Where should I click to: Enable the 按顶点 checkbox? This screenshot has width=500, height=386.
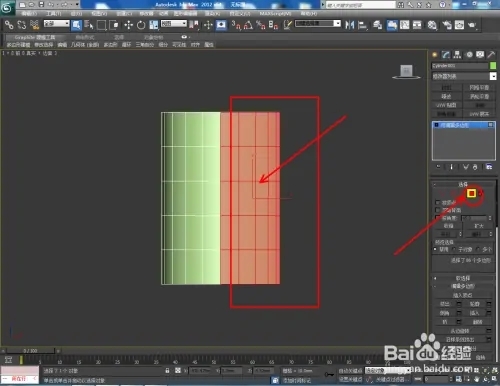tap(438, 202)
